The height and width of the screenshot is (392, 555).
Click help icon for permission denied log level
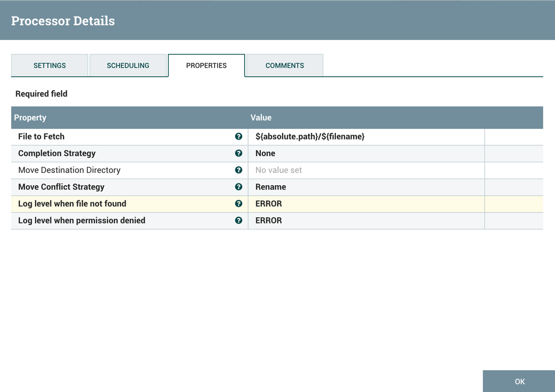point(239,220)
